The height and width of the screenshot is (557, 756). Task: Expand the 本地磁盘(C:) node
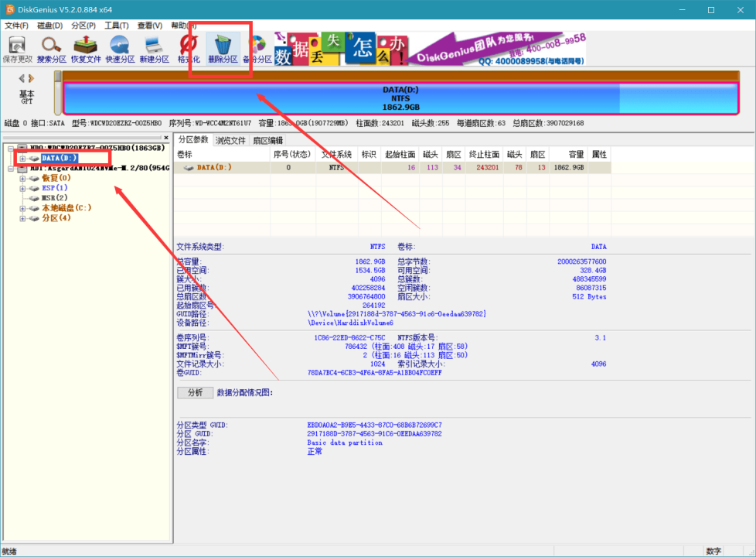pos(22,209)
